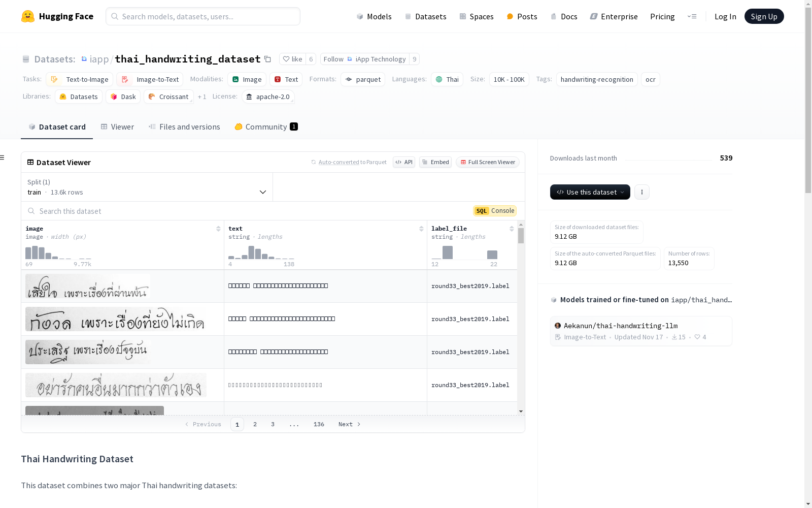Open the Files and versions tab
Screen dimensions: 812x508
[184, 127]
